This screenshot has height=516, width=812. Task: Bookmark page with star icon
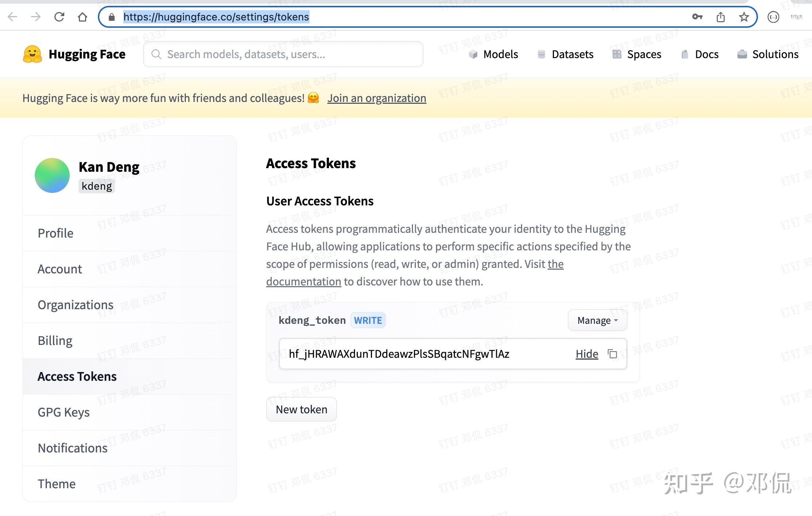pos(744,17)
